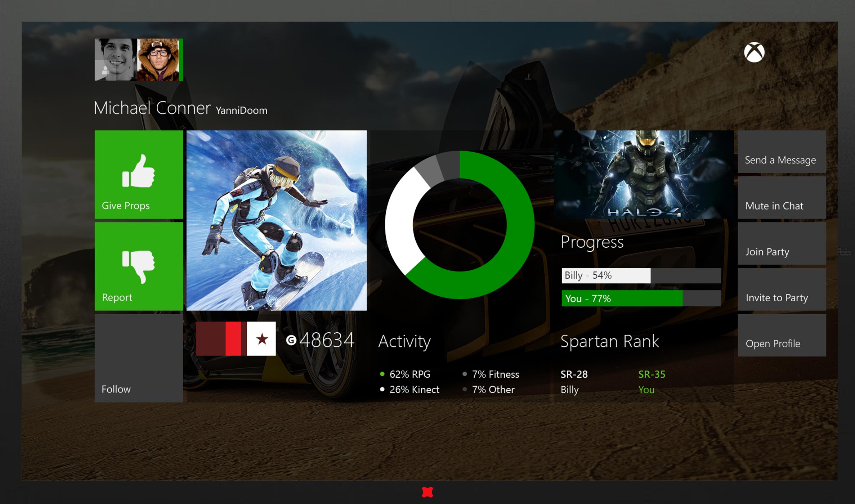Click Billy's 54% progress bar
855x504 pixels.
click(x=606, y=276)
